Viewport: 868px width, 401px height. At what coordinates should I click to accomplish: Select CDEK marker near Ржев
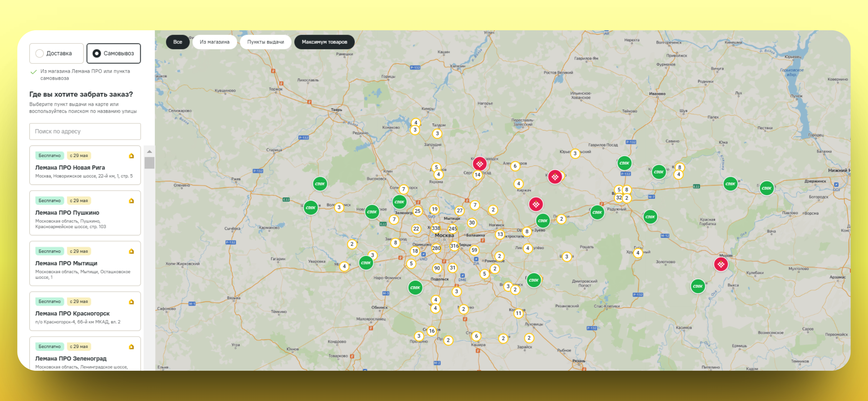[320, 184]
